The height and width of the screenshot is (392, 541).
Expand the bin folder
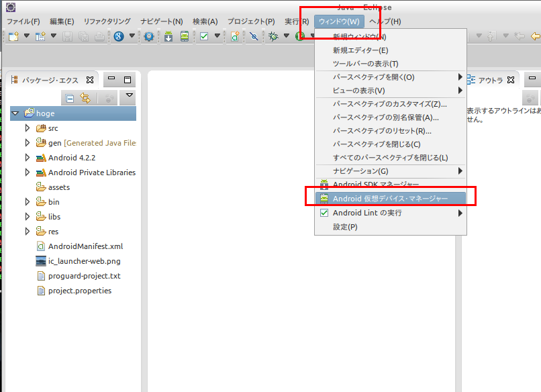pos(28,202)
